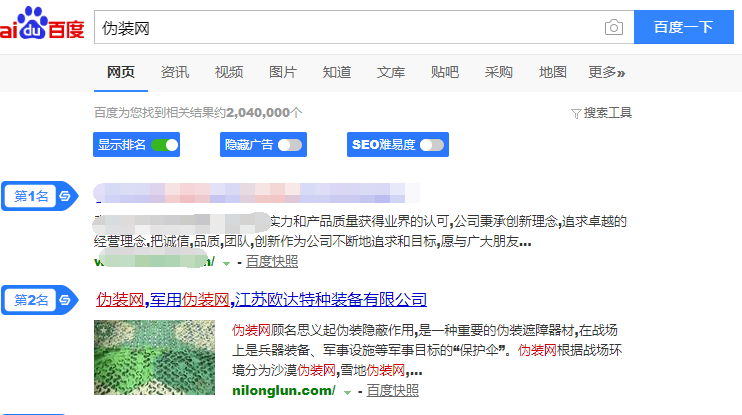Enable the 隐藏广告 switch
The width and height of the screenshot is (742, 415).
click(290, 145)
